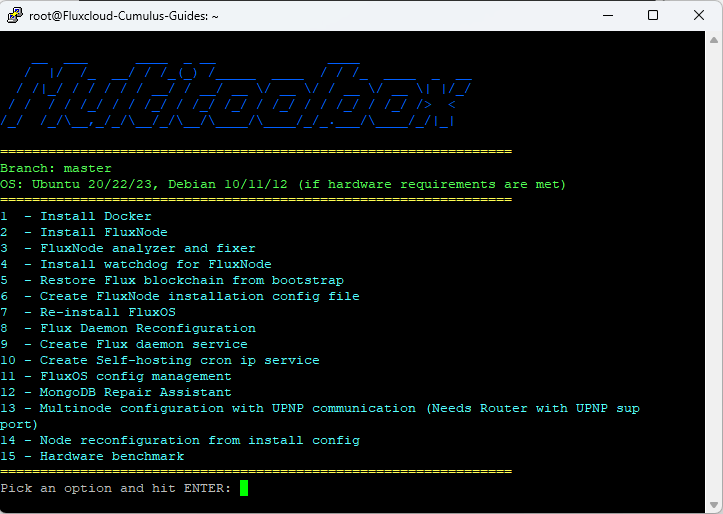Minimize the terminal window
The height and width of the screenshot is (514, 723).
pyautogui.click(x=605, y=16)
